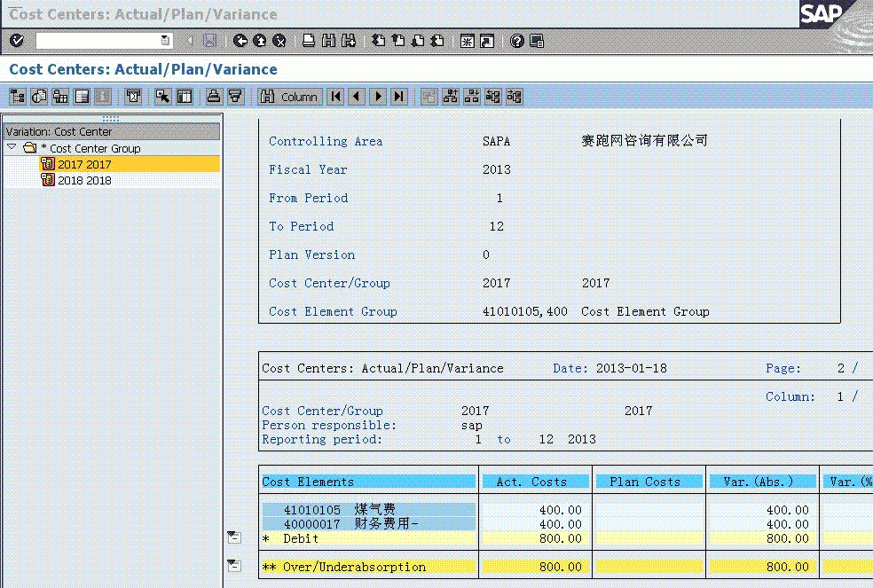Screen dimensions: 873x588
Task: Click the Generate Shortcut icon
Action: point(487,41)
